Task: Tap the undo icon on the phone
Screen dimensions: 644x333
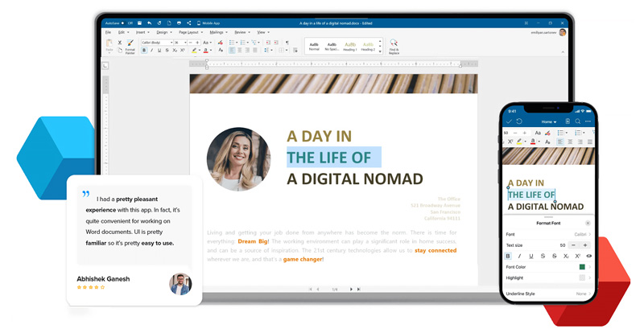Action: coord(519,121)
